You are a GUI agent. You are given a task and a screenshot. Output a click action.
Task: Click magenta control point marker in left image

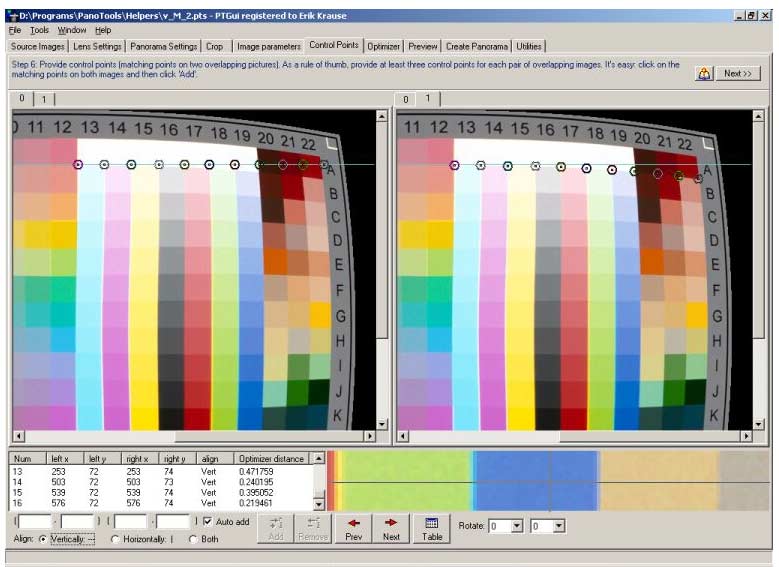coord(78,164)
